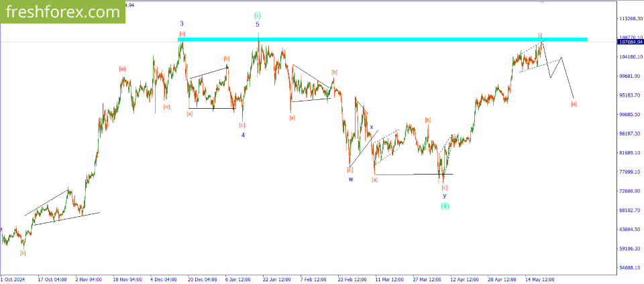Click the blue wave 5 label

258,25
